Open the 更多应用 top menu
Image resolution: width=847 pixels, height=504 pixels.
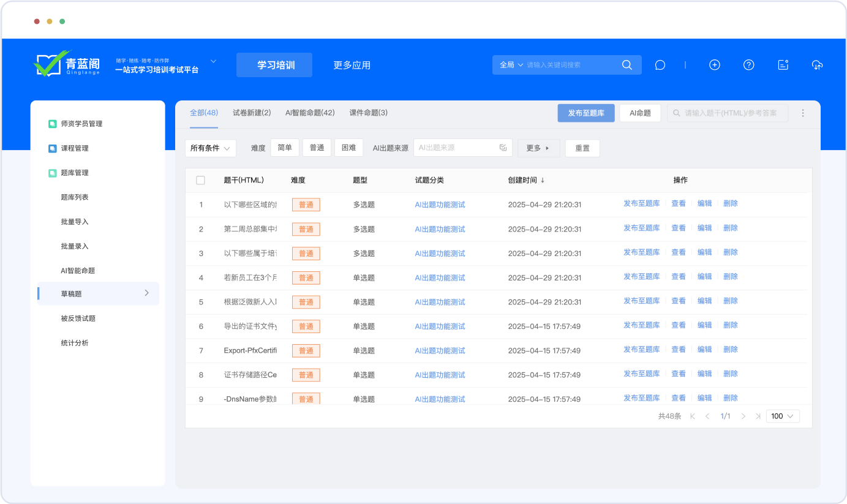tap(352, 65)
